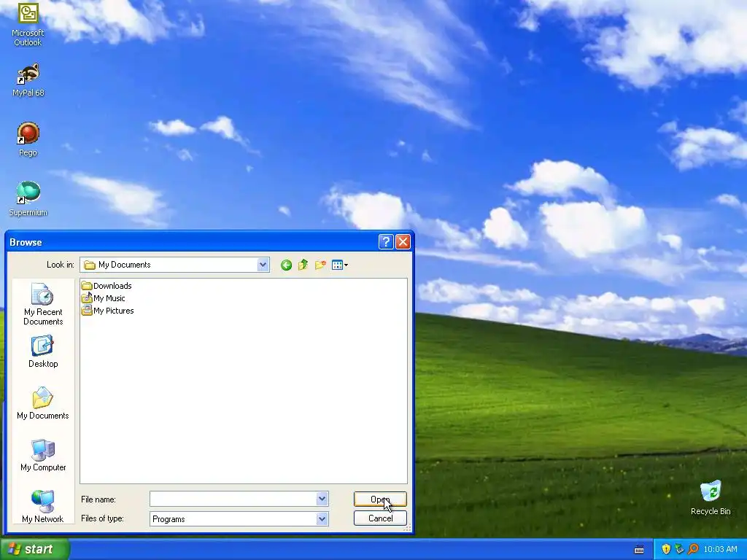Click the security shield tray icon
Image resolution: width=747 pixels, height=560 pixels.
666,549
